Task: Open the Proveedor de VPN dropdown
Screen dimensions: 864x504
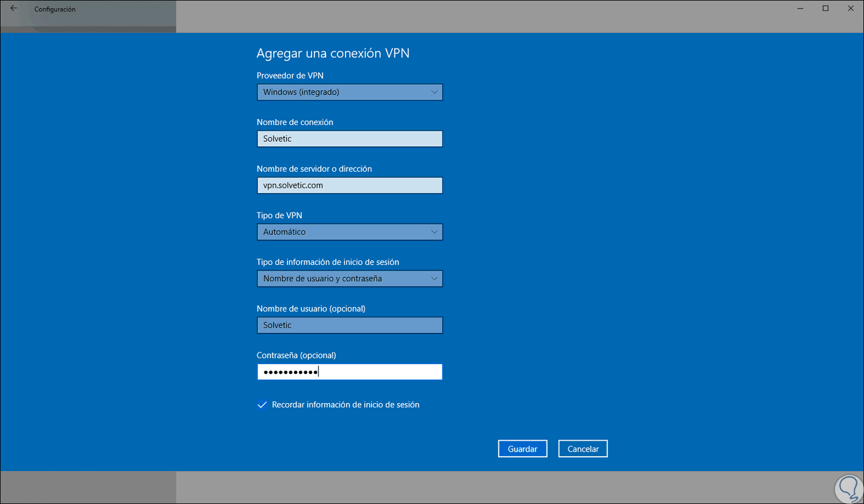Action: tap(350, 92)
